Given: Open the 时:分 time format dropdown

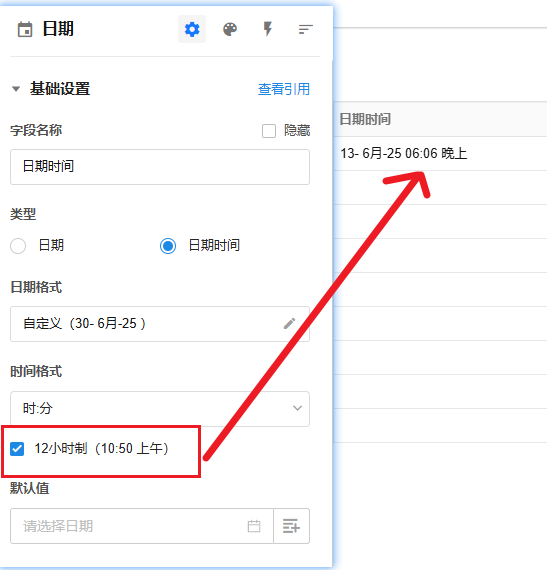Looking at the screenshot, I should [x=160, y=409].
